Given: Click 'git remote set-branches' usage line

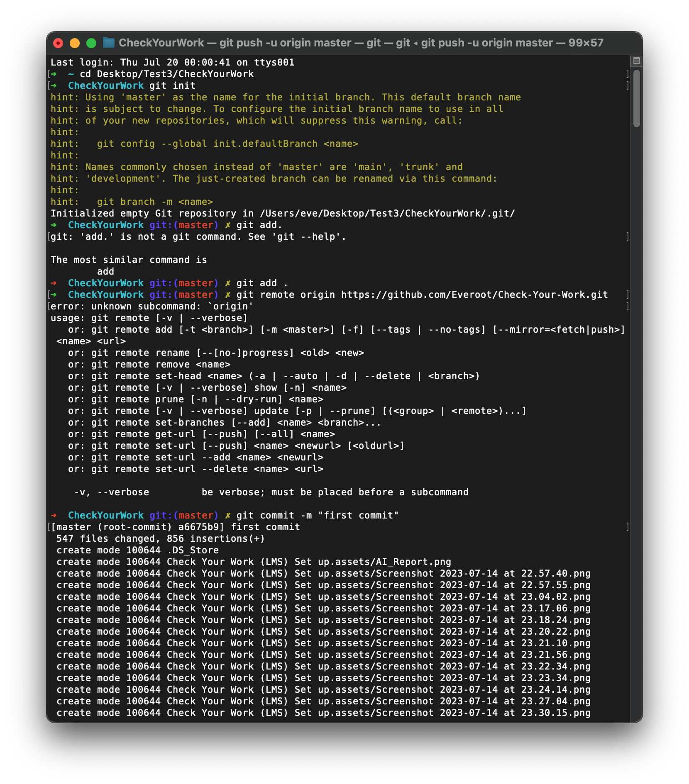Looking at the screenshot, I should coord(225,423).
